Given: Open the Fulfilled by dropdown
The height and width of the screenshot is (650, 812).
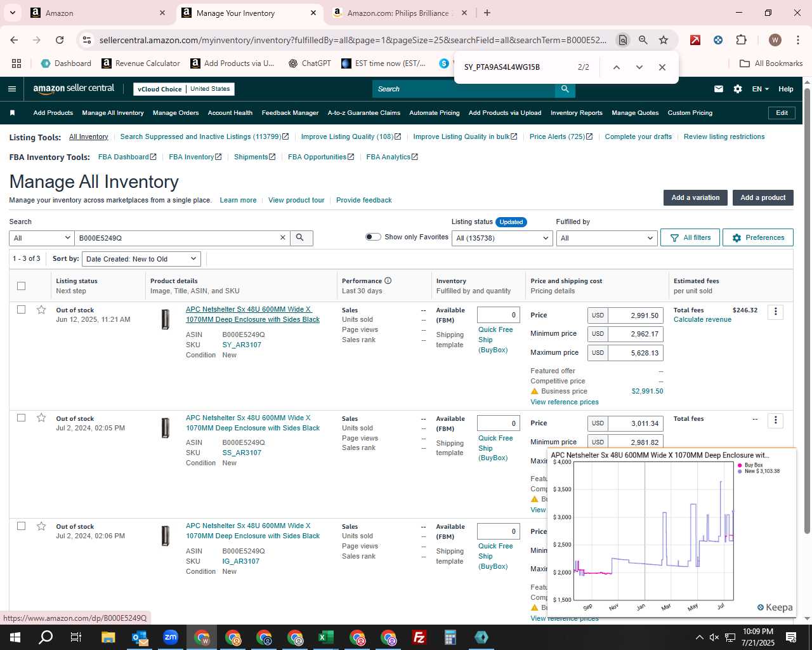Looking at the screenshot, I should pos(606,238).
